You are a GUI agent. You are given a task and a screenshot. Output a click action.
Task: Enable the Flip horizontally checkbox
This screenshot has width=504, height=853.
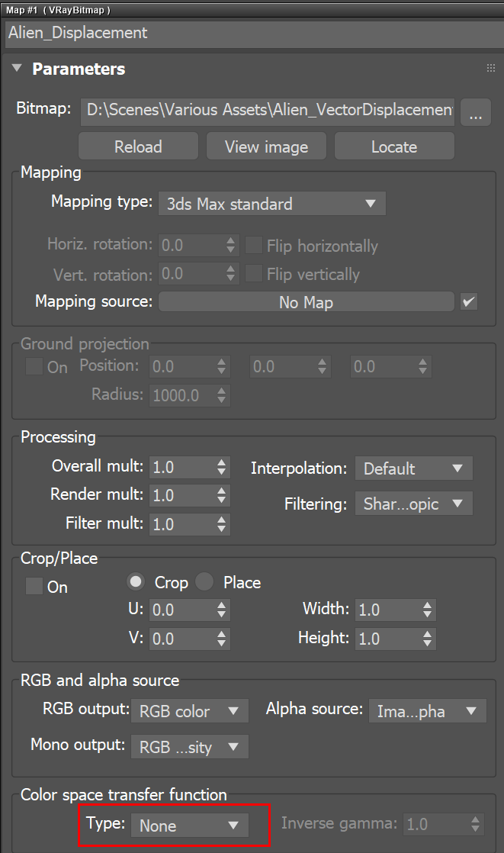point(253,246)
